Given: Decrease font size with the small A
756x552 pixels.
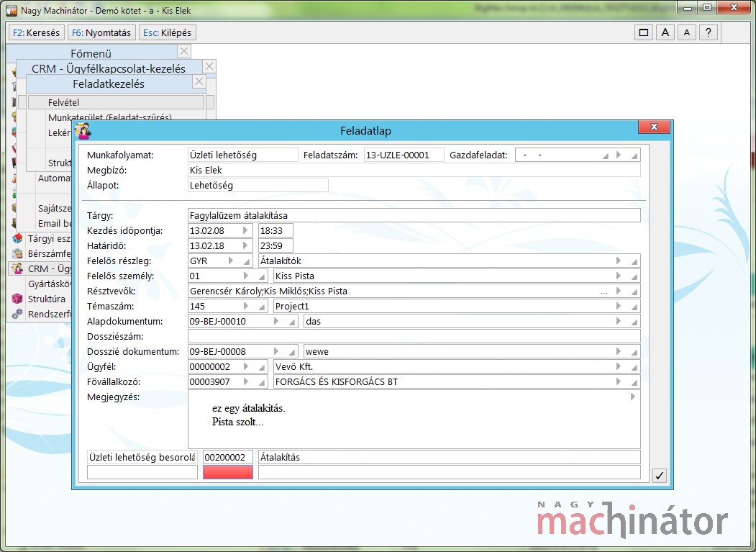Looking at the screenshot, I should 686,33.
